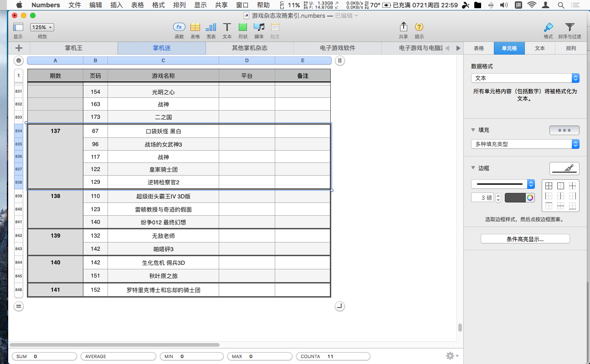Select row 839 header

19,196
